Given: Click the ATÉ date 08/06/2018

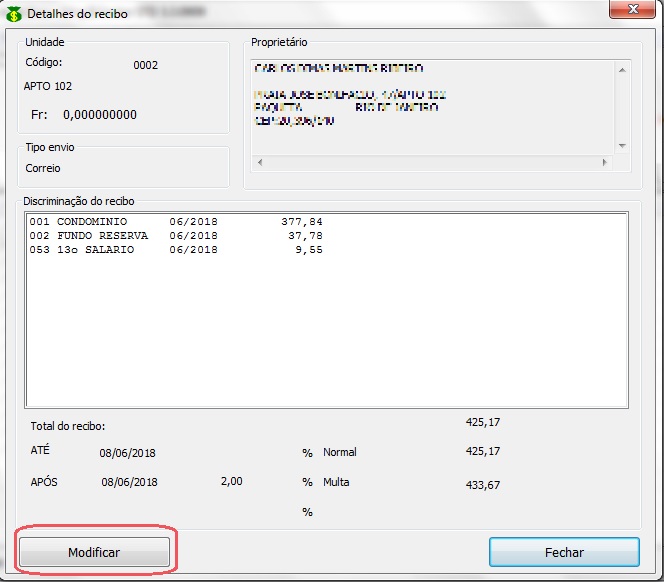Looking at the screenshot, I should [128, 453].
